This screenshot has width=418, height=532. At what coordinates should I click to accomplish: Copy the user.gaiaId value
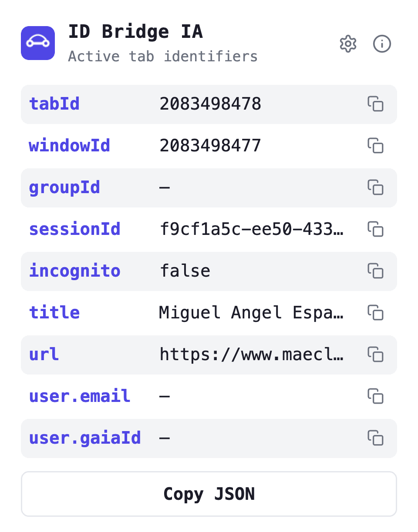point(375,438)
